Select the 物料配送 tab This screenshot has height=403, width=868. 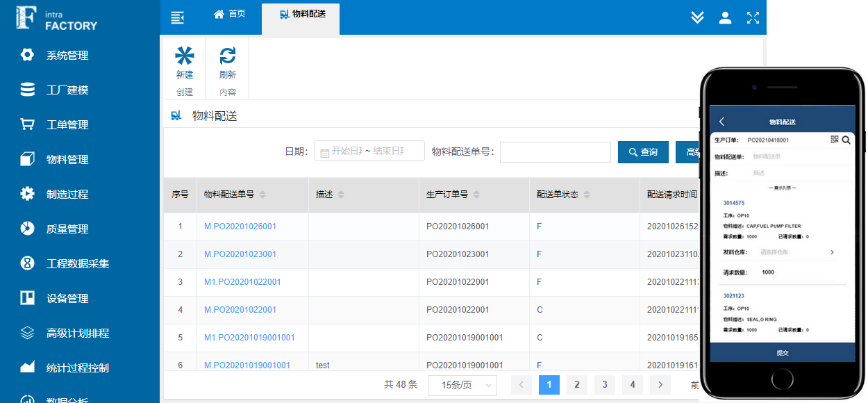pyautogui.click(x=302, y=14)
